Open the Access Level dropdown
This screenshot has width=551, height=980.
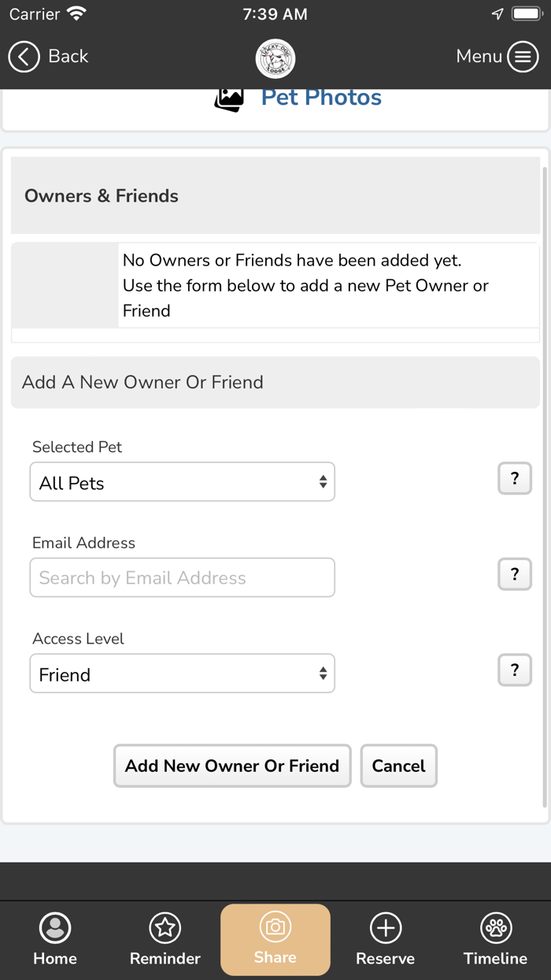[182, 674]
